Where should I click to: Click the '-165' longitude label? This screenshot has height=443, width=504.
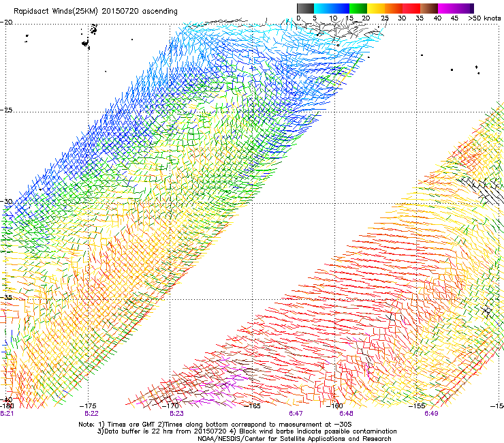[x=252, y=406]
